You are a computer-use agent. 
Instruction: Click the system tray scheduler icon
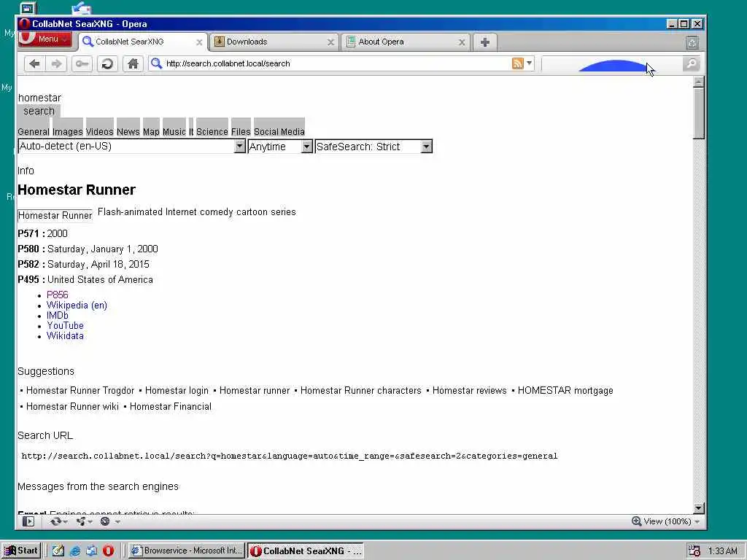point(694,551)
